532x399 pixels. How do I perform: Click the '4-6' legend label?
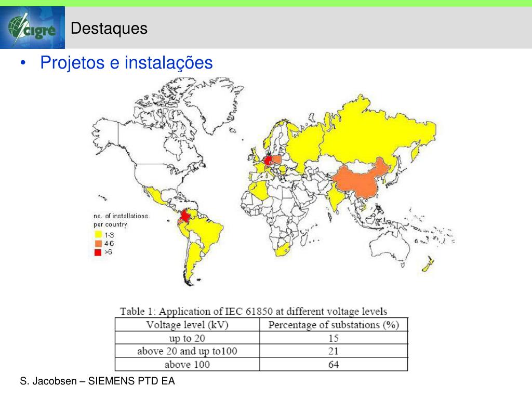[109, 244]
